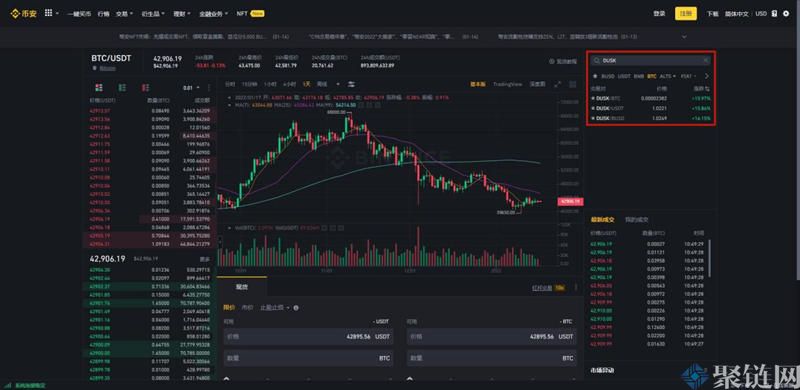Open the ALTS market dropdown
Image resolution: width=800 pixels, height=390 pixels.
[x=667, y=76]
